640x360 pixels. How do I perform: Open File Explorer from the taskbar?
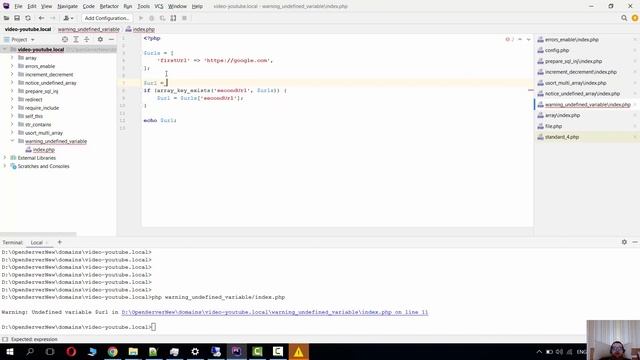(x=133, y=351)
